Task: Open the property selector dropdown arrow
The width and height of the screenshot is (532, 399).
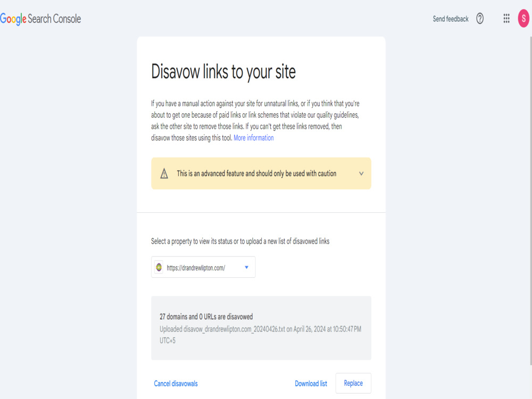Action: pos(247,268)
